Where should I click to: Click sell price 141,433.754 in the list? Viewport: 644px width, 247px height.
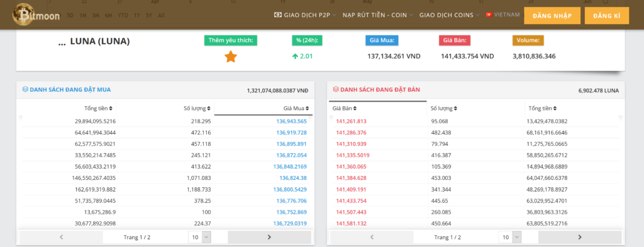(351, 201)
